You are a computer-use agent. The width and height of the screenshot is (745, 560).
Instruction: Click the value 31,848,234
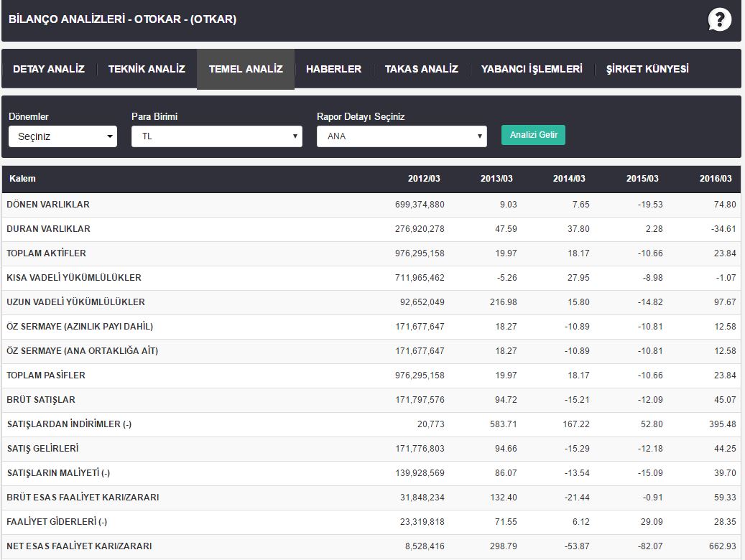[x=422, y=498]
